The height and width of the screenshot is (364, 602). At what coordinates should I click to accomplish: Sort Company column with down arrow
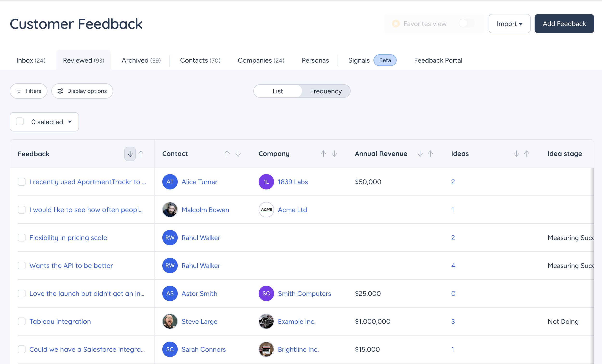(x=334, y=154)
